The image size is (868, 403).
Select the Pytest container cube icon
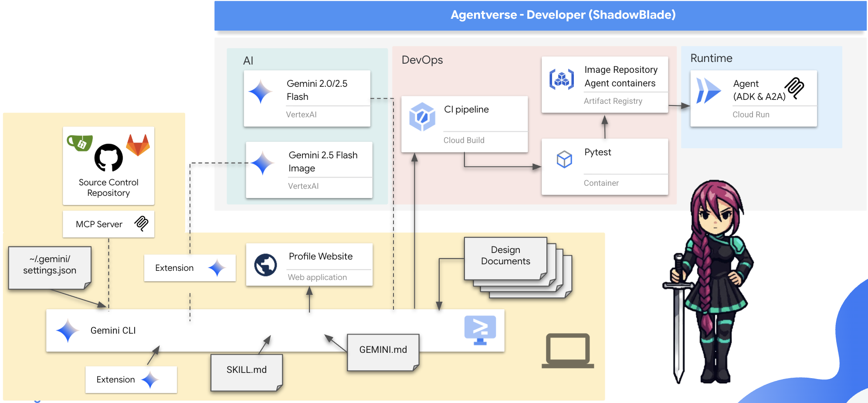(564, 159)
